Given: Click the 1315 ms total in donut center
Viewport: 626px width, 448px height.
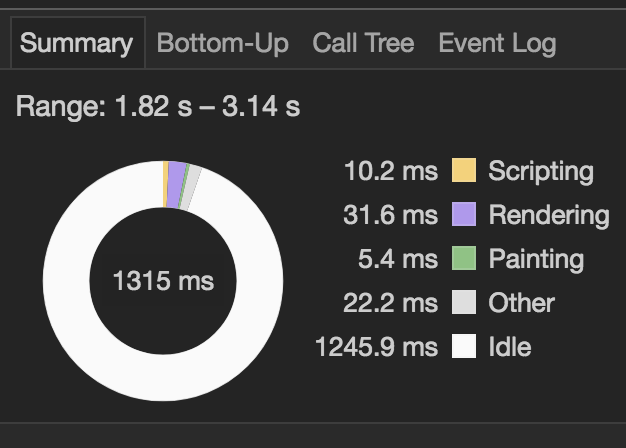Looking at the screenshot, I should click(x=164, y=281).
